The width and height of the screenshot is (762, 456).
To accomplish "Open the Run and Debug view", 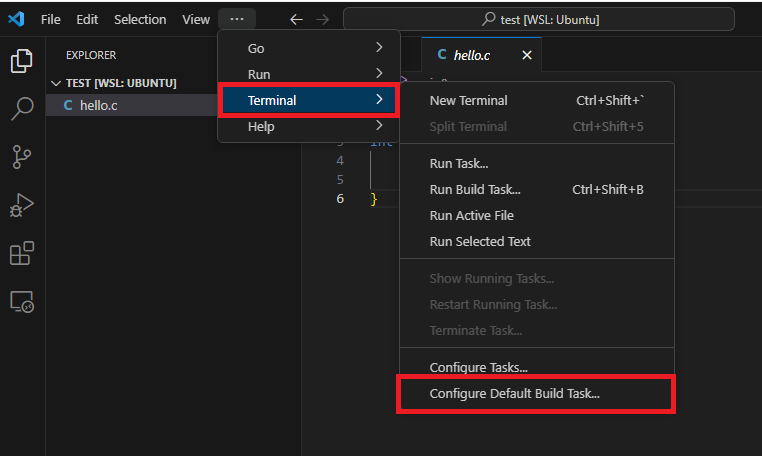I will tap(21, 205).
